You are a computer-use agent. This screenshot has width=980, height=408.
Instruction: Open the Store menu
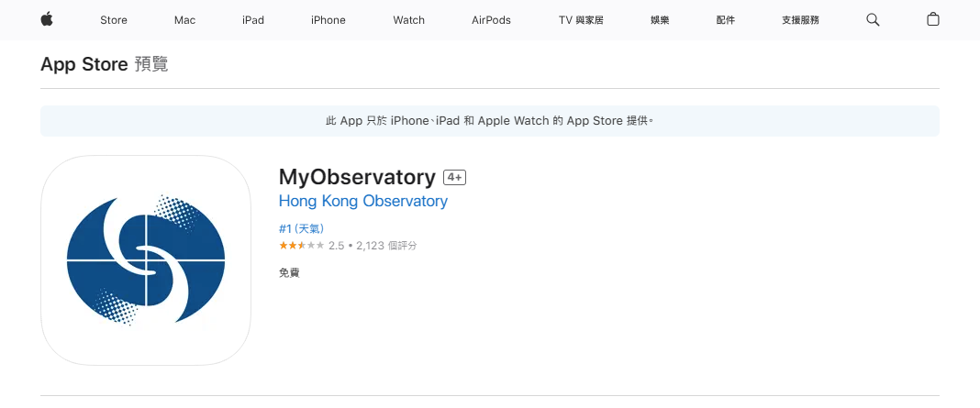pyautogui.click(x=114, y=20)
